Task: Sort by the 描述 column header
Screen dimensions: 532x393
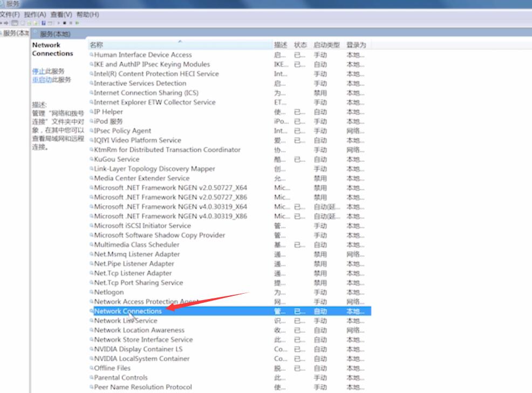Action: click(x=281, y=45)
